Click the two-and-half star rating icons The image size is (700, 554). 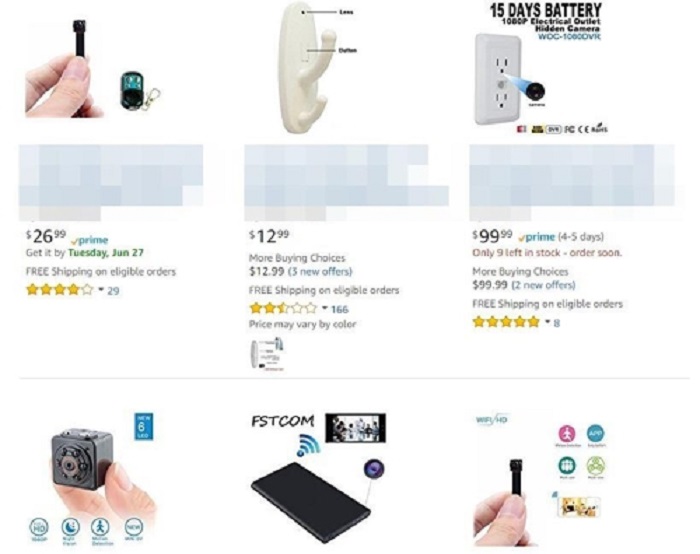click(283, 308)
